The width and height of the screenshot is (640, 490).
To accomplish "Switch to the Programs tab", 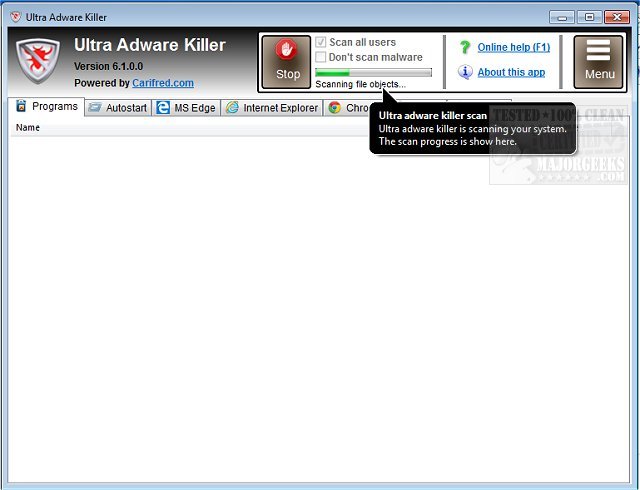I will (47, 107).
